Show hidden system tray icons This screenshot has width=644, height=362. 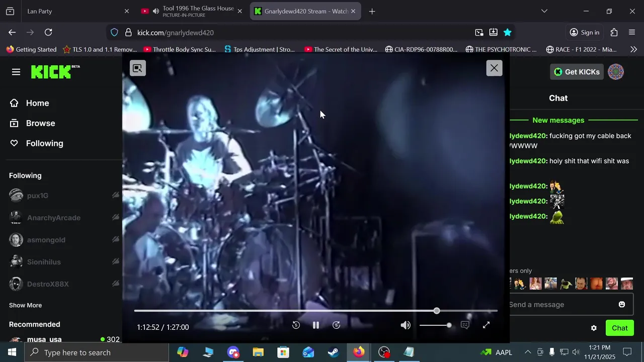(x=527, y=352)
